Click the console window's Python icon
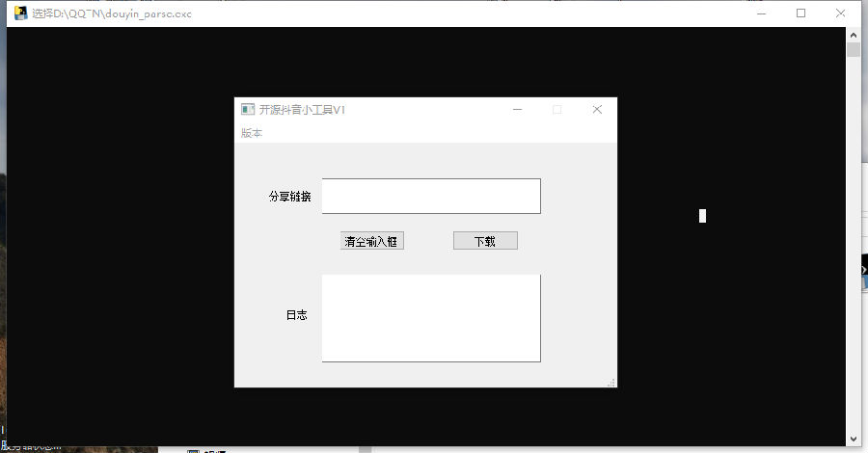Screen dimensions: 868x453 (x=20, y=13)
